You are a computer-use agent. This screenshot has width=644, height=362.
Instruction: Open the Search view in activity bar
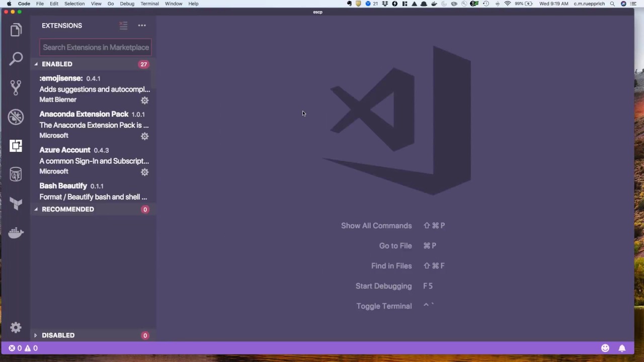16,59
